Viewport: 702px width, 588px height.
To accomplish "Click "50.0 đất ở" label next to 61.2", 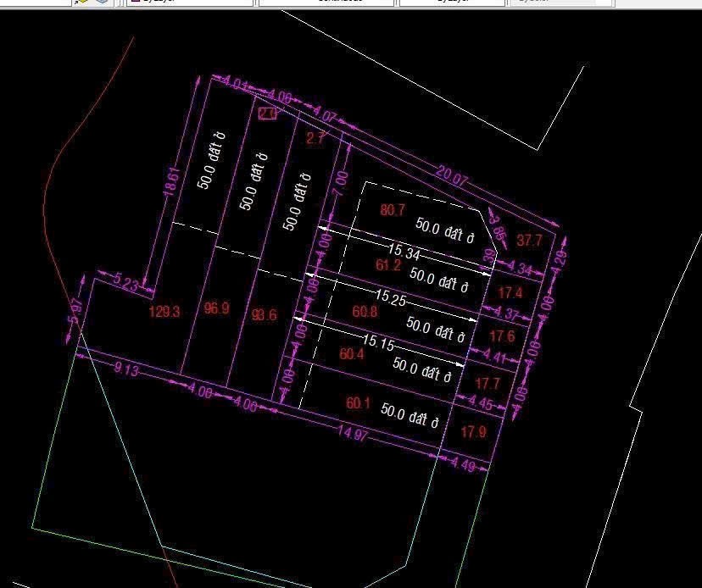I will [x=439, y=280].
